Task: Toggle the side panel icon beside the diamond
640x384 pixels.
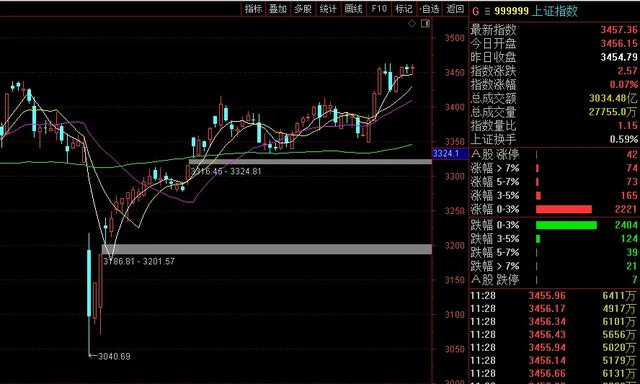Action: 425,24
